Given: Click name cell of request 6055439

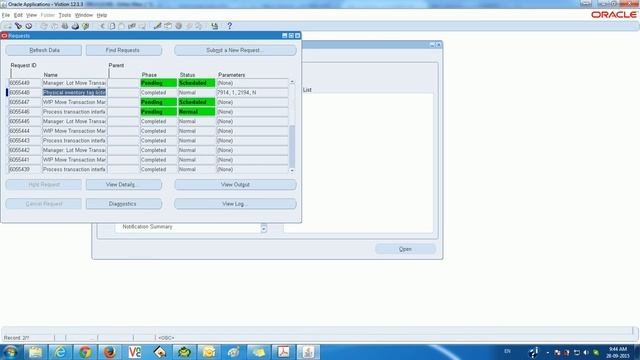Looking at the screenshot, I should (x=74, y=169).
